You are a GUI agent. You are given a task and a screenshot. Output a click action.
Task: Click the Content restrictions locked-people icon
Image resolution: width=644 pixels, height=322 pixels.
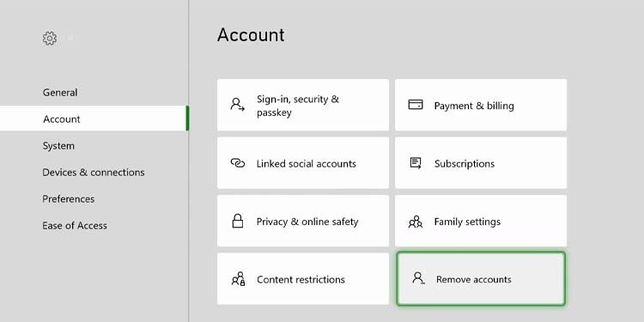coord(238,279)
